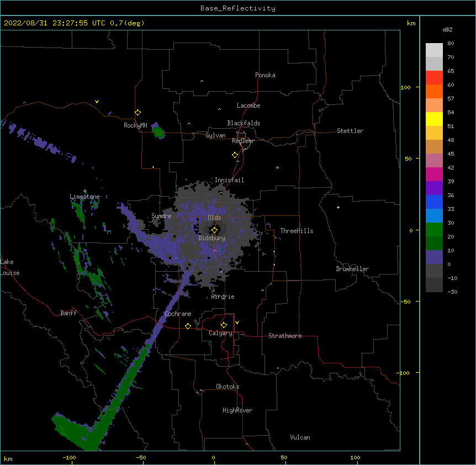The width and height of the screenshot is (476, 465).
Task: Click the radar-site diamond between Olds and Didsbury
Action: [215, 230]
